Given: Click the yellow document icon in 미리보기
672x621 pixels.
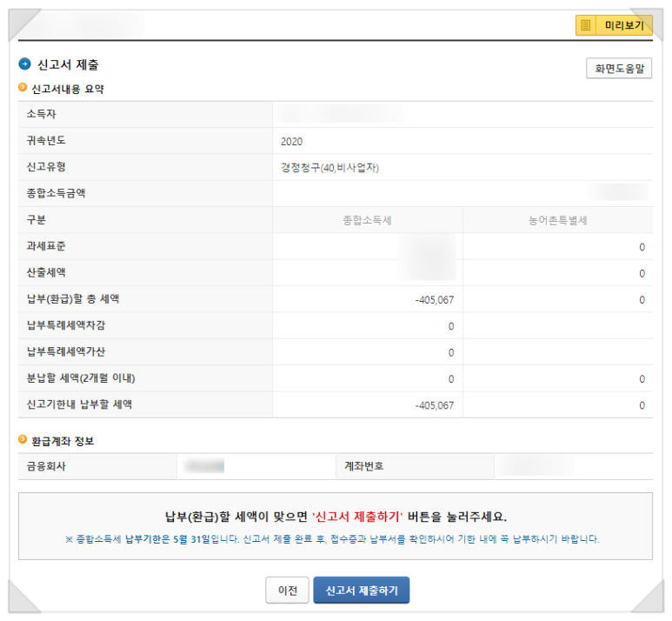Looking at the screenshot, I should click(585, 25).
